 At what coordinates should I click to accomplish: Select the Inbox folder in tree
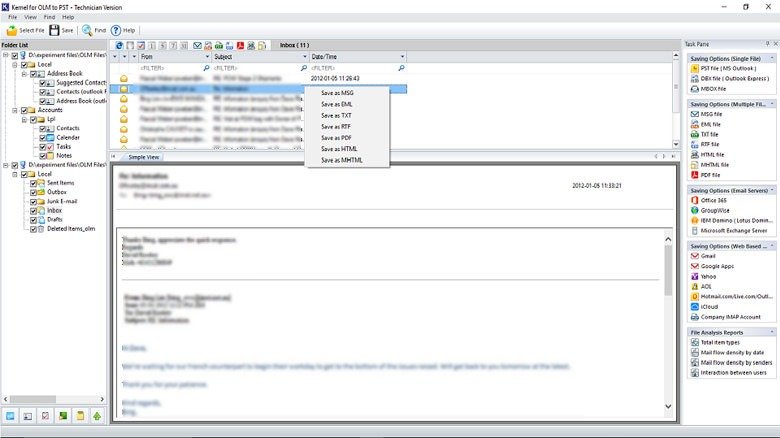[54, 211]
